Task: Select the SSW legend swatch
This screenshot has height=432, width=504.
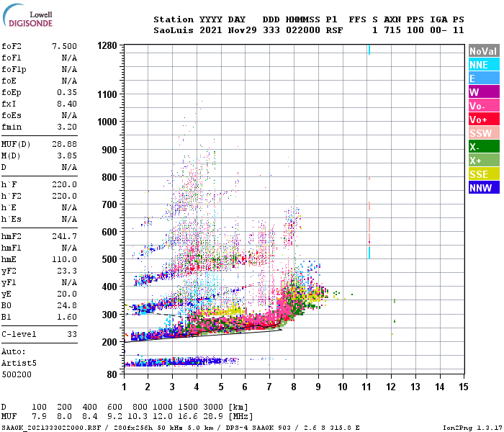Action: tap(484, 133)
